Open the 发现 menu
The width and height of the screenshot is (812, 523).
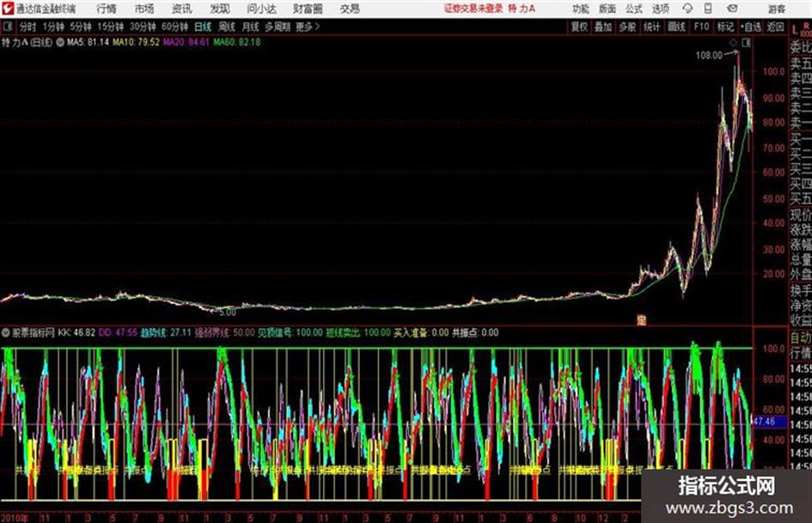click(x=220, y=9)
